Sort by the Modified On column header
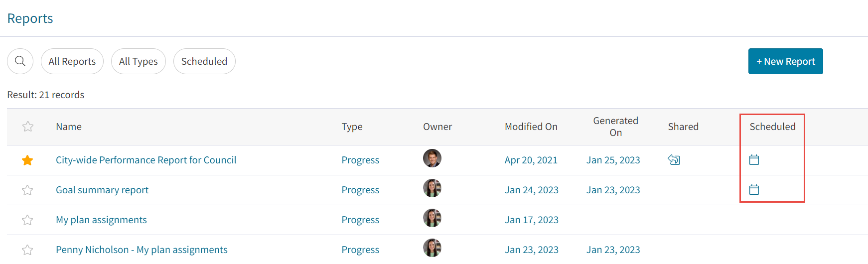The height and width of the screenshot is (264, 868). (x=531, y=127)
